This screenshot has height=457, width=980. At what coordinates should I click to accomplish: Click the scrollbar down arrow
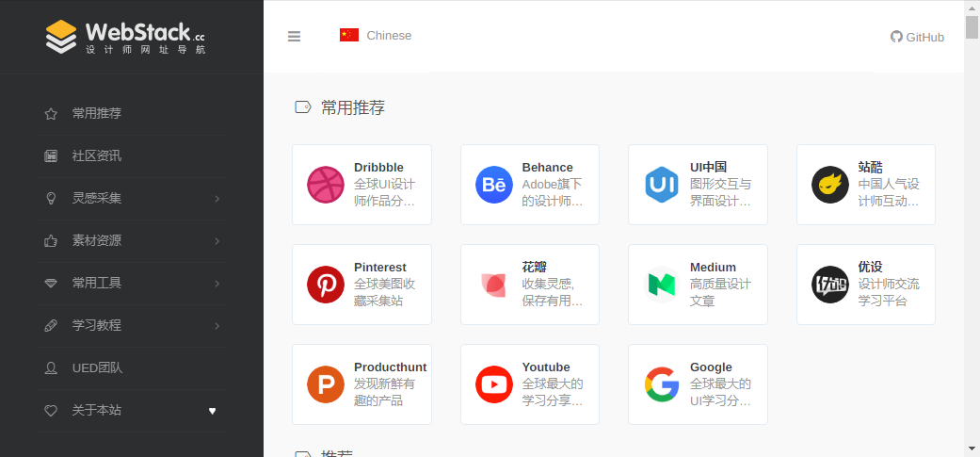(972, 449)
